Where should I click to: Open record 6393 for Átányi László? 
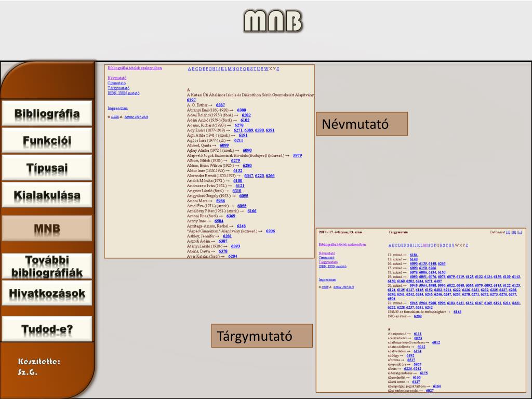coord(235,246)
